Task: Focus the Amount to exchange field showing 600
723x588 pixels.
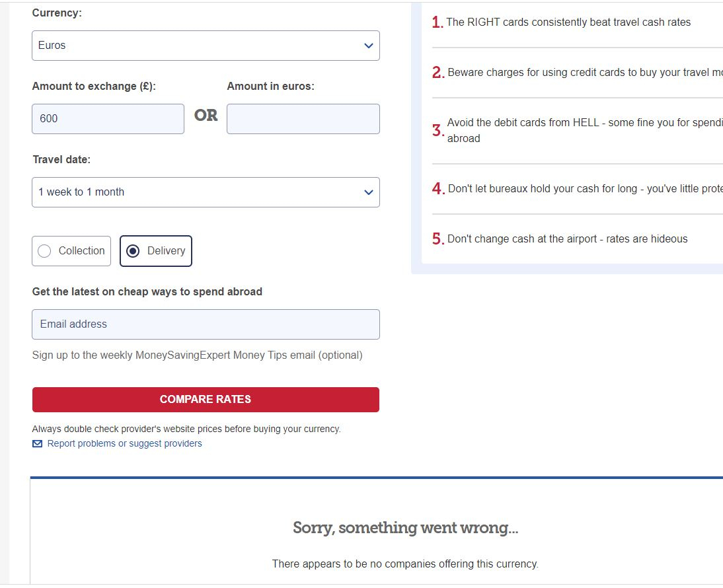Action: tap(108, 119)
